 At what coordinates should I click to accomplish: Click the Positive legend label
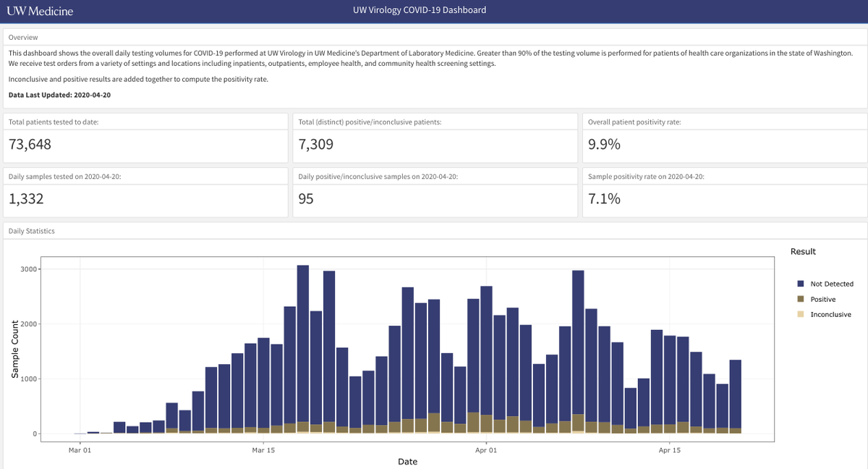[823, 300]
